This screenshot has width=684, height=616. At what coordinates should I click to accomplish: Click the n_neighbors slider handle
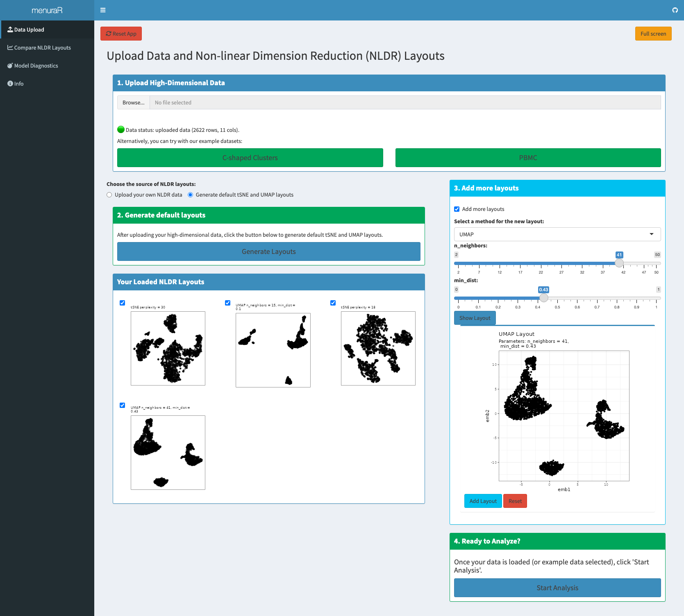click(619, 263)
